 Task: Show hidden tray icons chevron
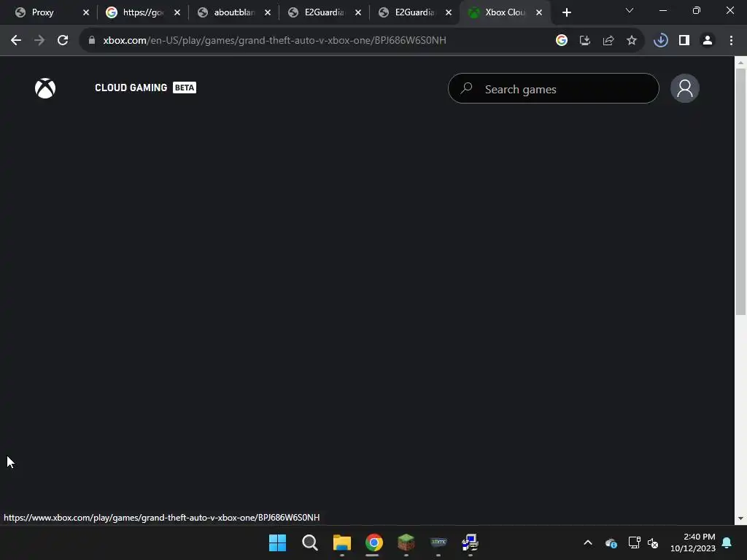click(x=588, y=542)
